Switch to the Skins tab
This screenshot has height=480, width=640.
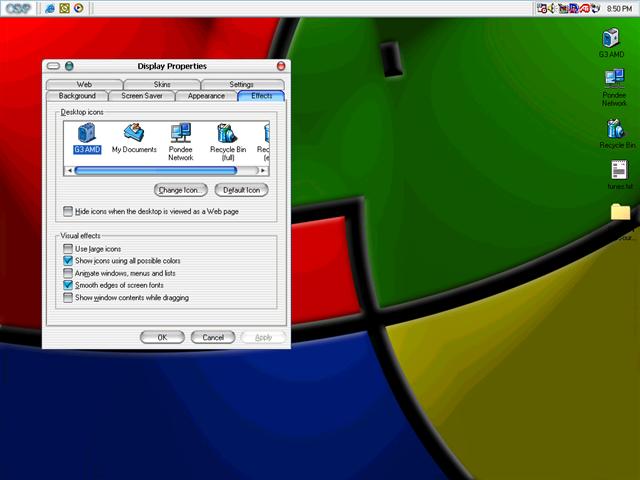tap(162, 85)
